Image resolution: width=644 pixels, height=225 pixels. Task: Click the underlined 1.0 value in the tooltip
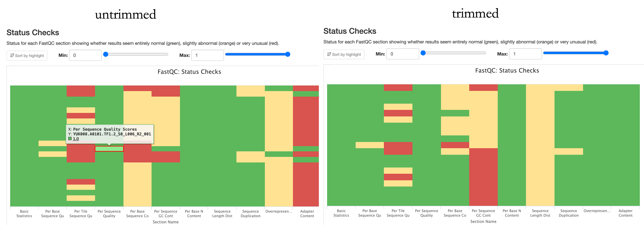click(76, 139)
